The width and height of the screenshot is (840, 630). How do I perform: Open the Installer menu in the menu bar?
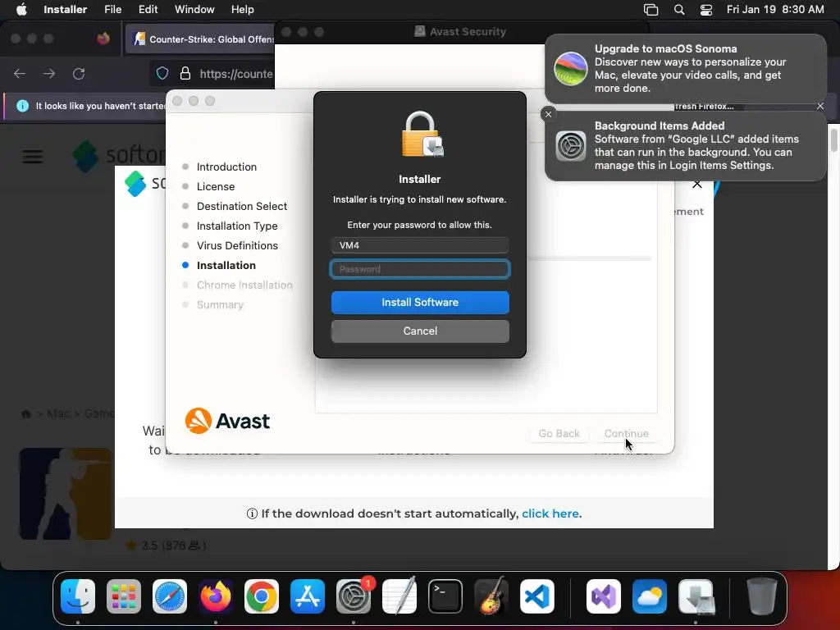coord(65,10)
